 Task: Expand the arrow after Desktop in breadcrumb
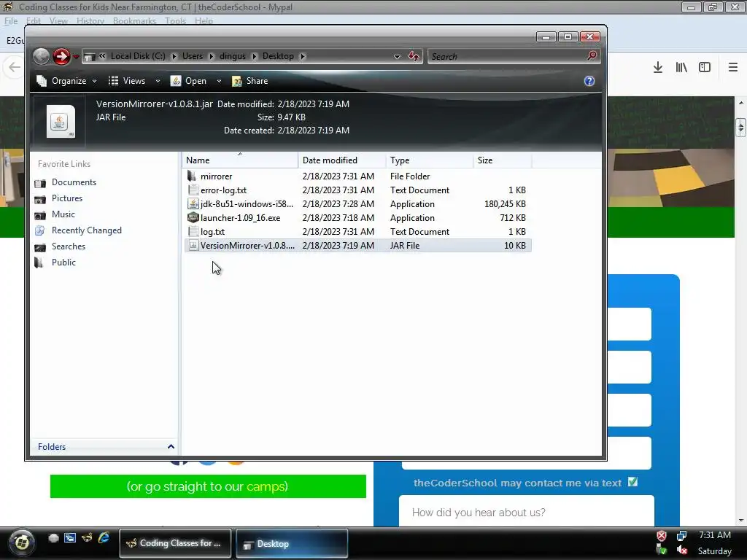[303, 56]
